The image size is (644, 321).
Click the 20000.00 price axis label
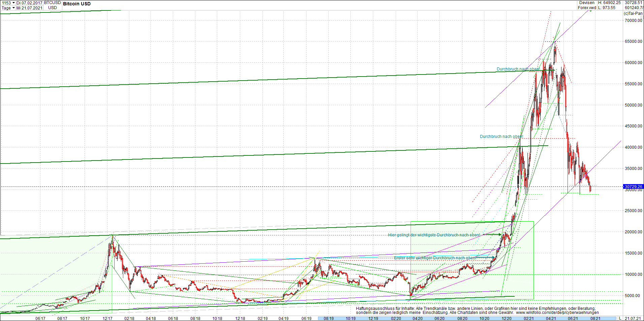click(634, 232)
